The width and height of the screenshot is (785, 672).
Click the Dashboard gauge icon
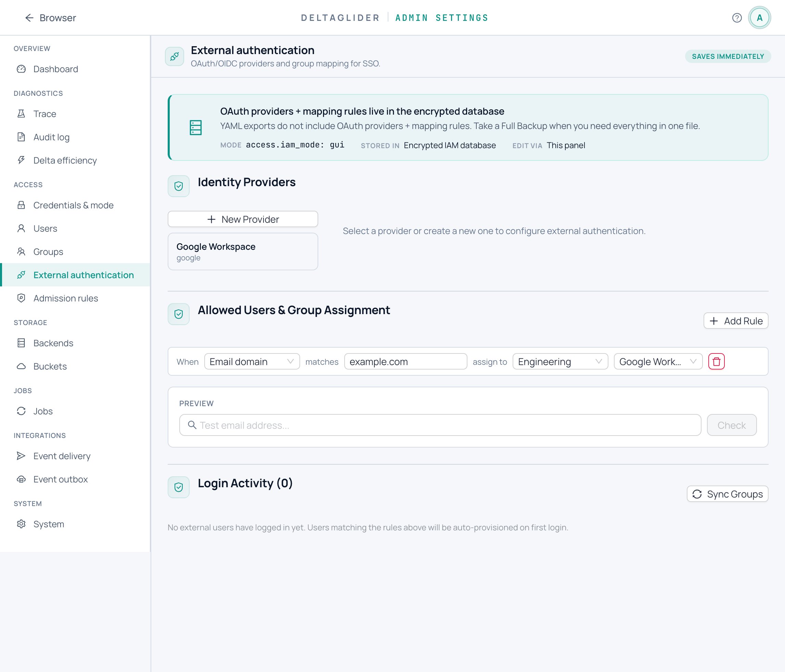(21, 69)
